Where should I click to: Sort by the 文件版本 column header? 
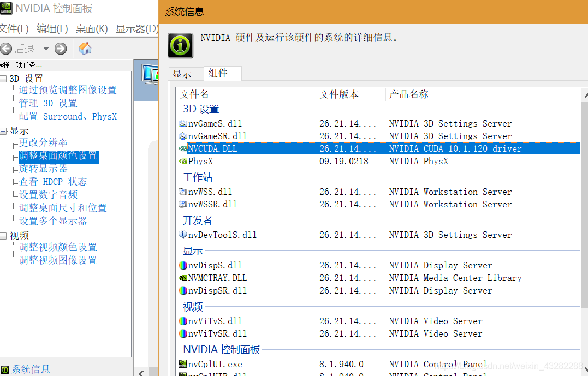(351, 94)
